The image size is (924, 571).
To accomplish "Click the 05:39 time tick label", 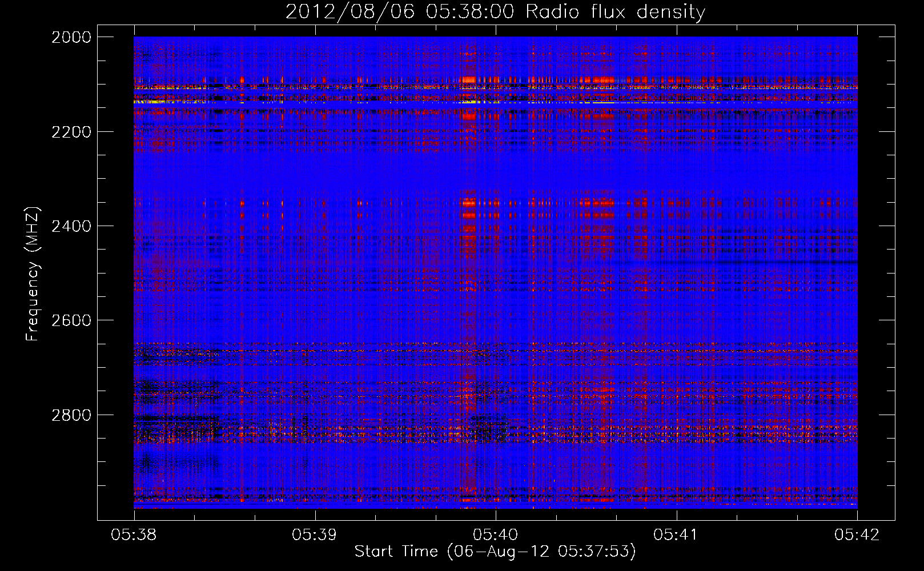I will (x=315, y=534).
